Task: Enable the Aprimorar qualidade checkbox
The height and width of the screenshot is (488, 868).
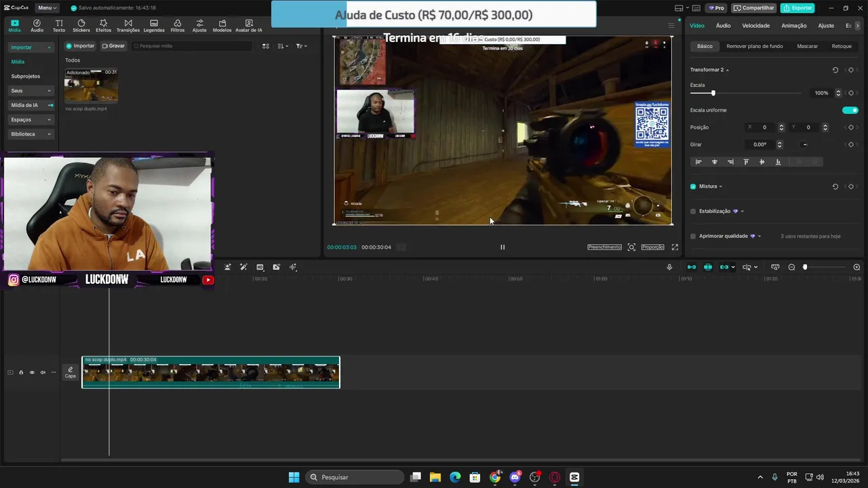Action: pyautogui.click(x=693, y=237)
